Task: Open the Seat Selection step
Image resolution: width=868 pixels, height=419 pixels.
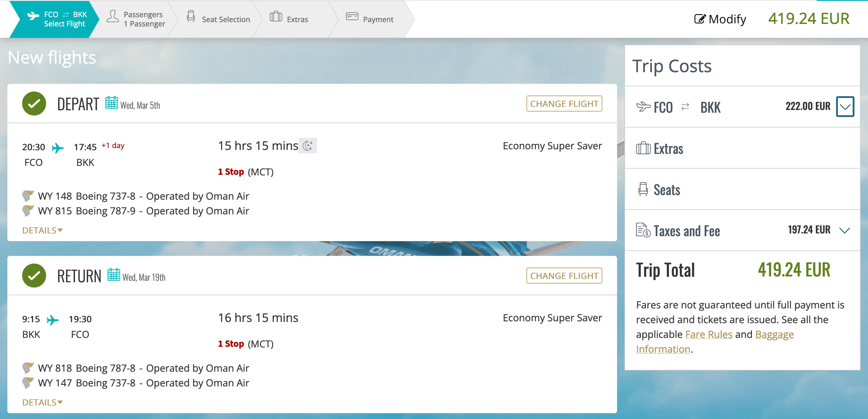Action: click(x=218, y=19)
